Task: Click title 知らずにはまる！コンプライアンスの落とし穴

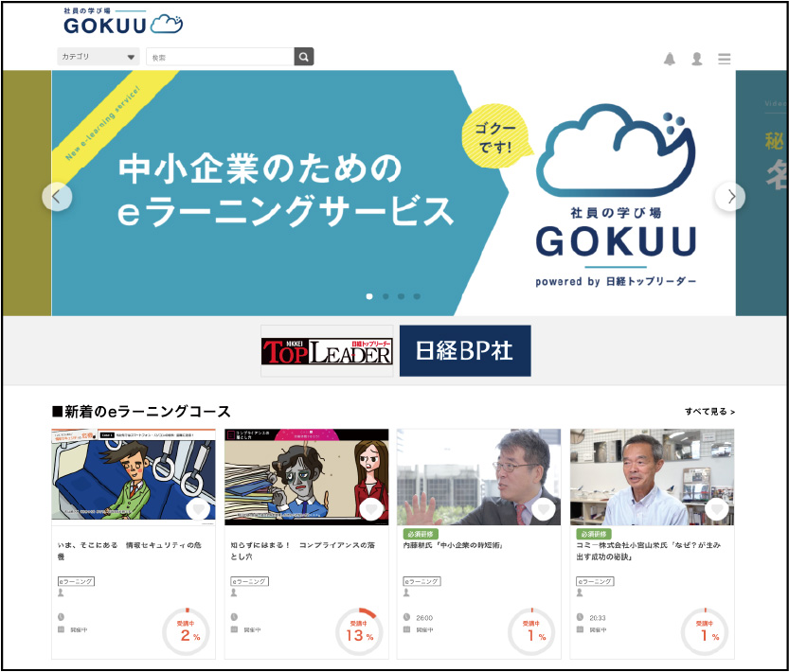Action: coord(303,551)
